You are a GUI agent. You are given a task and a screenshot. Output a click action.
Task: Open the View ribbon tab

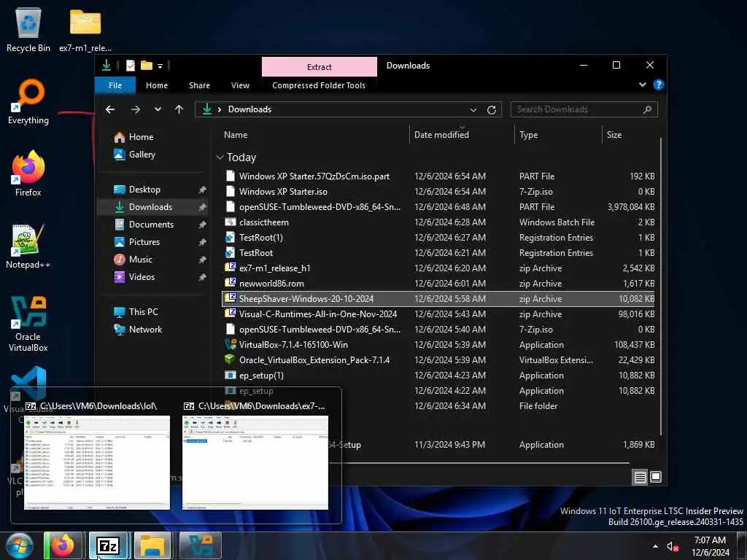tap(240, 85)
